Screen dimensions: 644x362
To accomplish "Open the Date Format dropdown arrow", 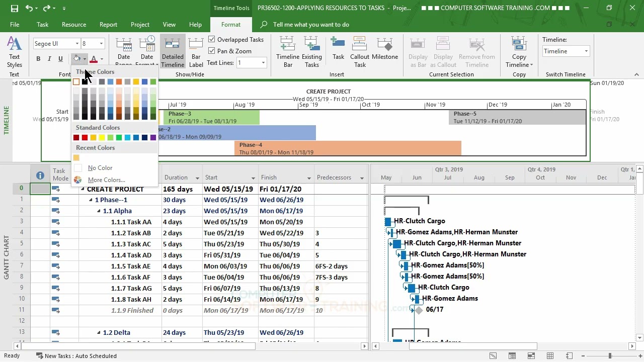I will (157, 64).
